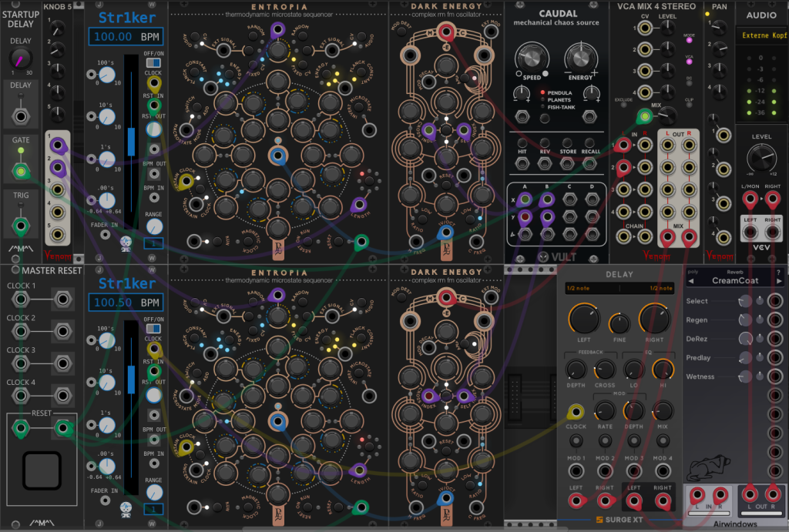Click the ENERGY knob on Caudal
Screen dimensions: 789x532
pyautogui.click(x=581, y=58)
